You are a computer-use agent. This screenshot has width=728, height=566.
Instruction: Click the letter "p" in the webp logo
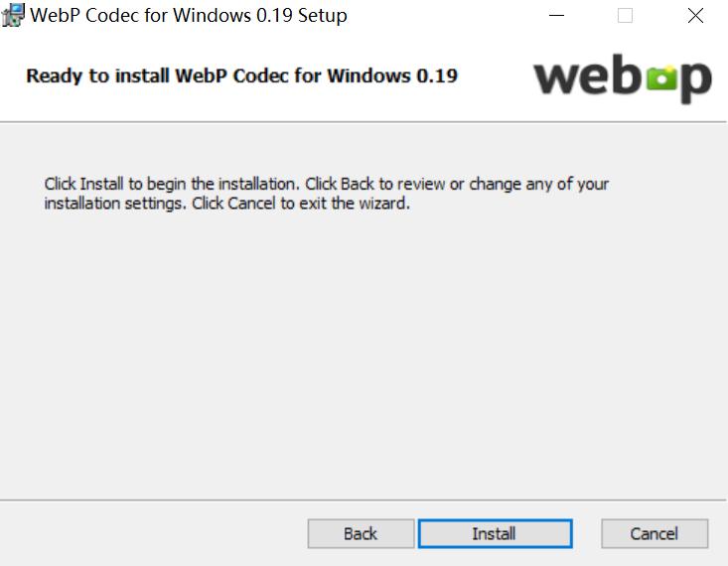point(693,81)
